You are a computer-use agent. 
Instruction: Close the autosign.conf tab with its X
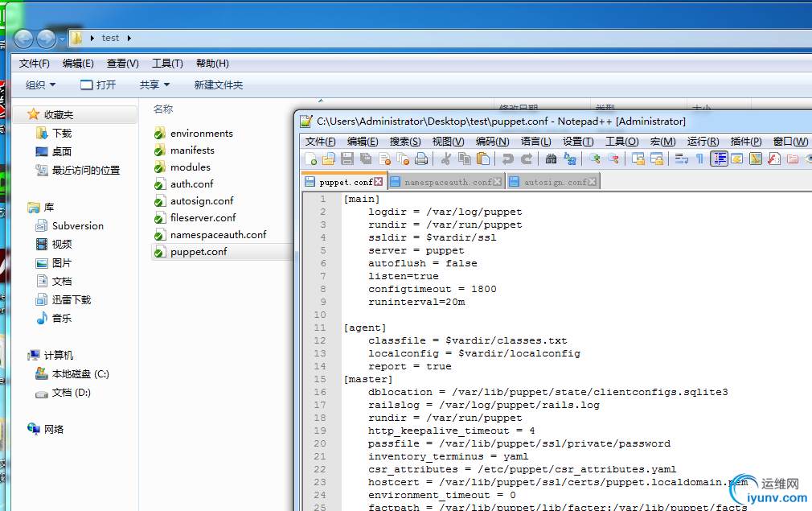[x=592, y=182]
